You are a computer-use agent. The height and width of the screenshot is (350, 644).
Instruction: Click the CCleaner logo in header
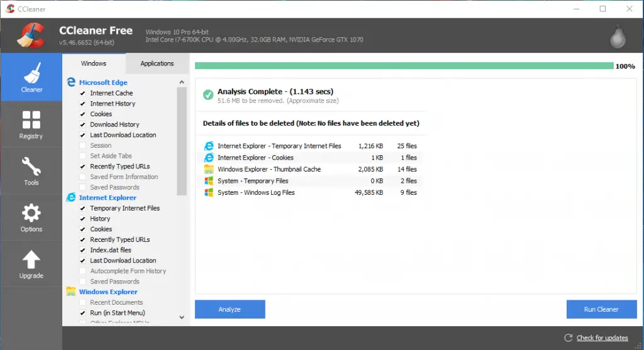point(31,35)
